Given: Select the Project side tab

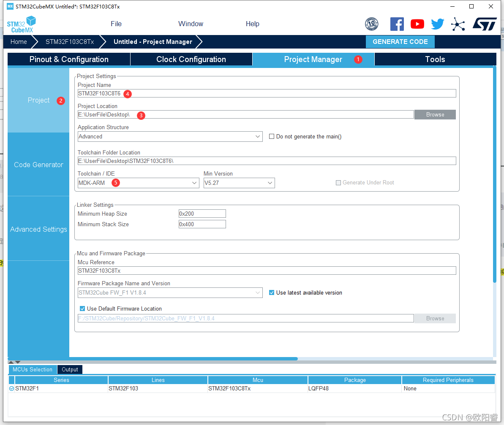Looking at the screenshot, I should (38, 100).
